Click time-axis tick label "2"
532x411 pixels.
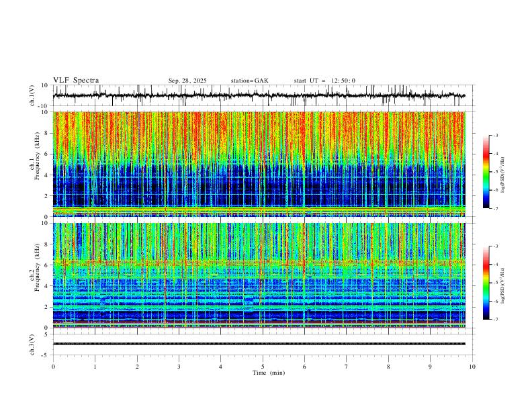(137, 367)
